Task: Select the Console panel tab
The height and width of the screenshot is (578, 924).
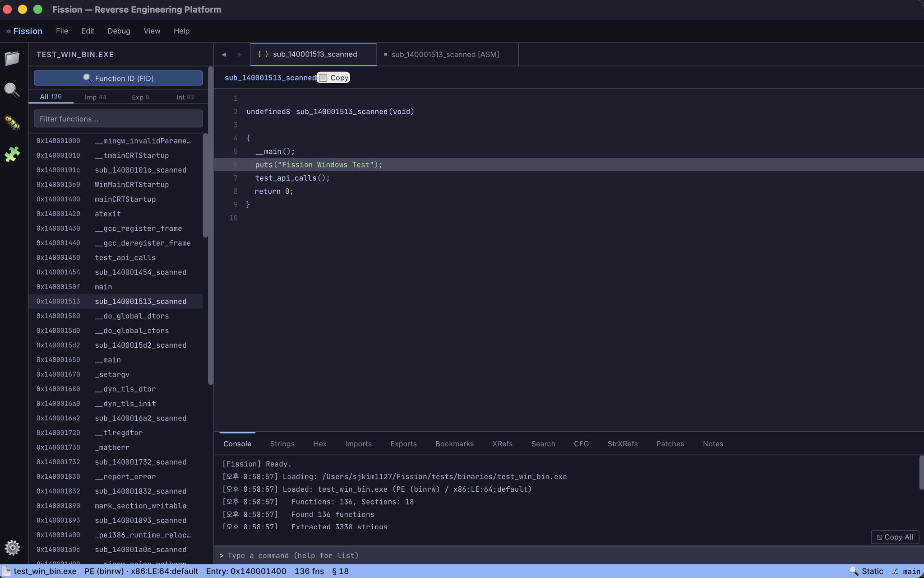Action: (x=237, y=444)
